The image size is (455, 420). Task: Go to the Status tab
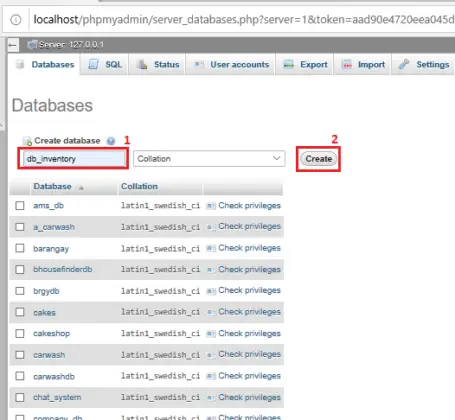click(x=158, y=64)
